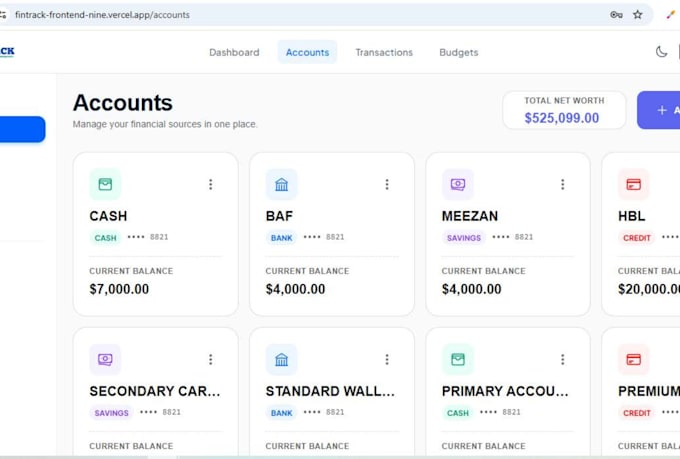680x459 pixels.
Task: Click the MEEZAN savings money icon
Action: pyautogui.click(x=458, y=184)
